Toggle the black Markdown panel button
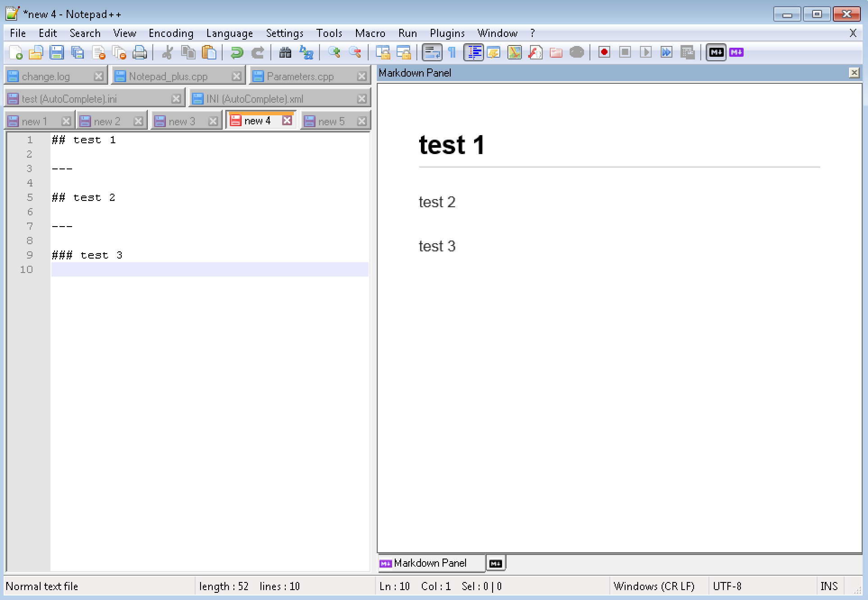 coord(716,53)
